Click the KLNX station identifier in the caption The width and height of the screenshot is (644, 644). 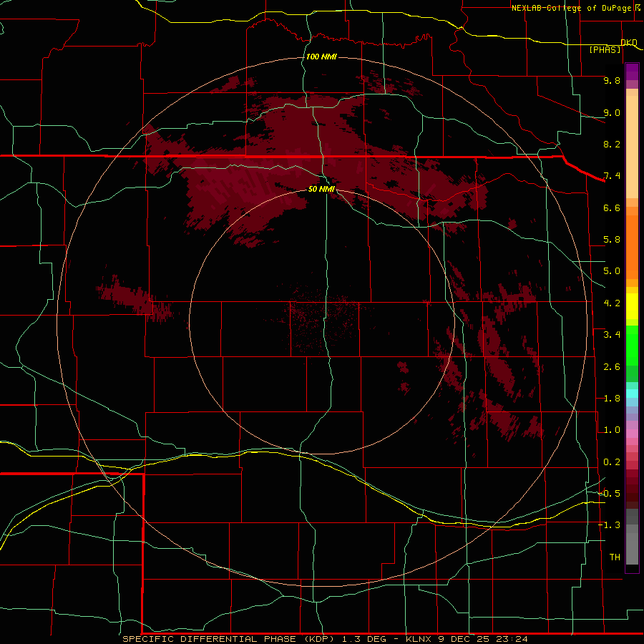tap(419, 639)
